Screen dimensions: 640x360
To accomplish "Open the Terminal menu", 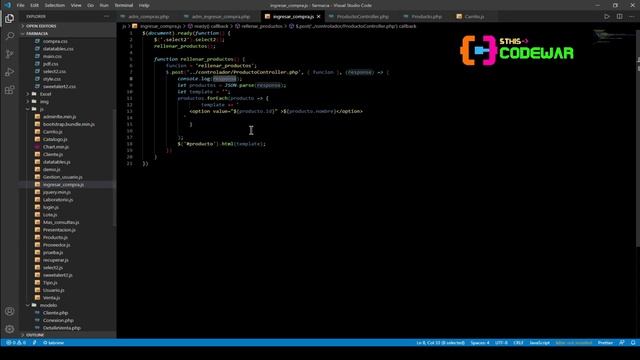I will [x=124, y=5].
